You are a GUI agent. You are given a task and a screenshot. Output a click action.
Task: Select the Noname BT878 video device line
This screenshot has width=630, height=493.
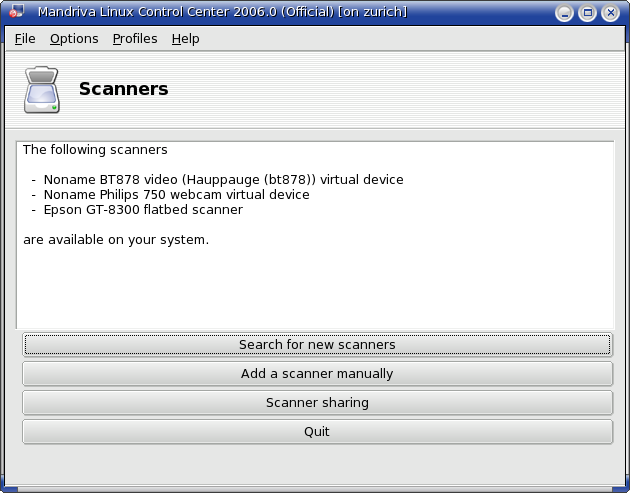[223, 180]
